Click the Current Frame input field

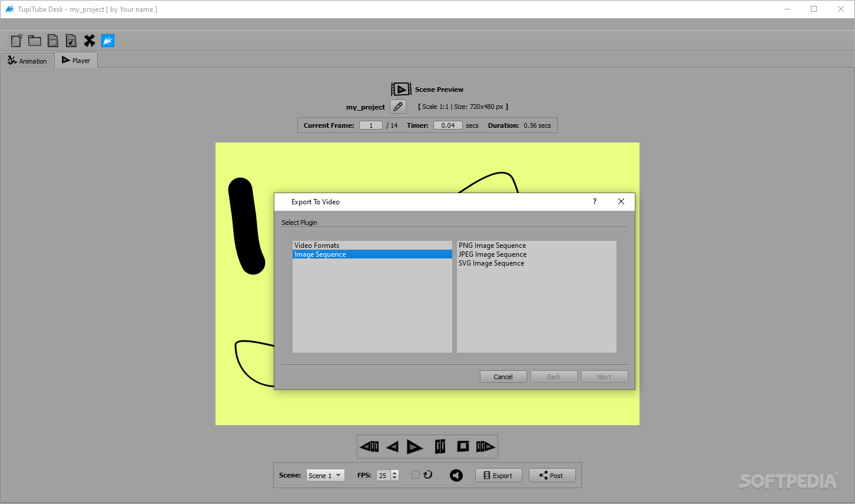coord(370,125)
